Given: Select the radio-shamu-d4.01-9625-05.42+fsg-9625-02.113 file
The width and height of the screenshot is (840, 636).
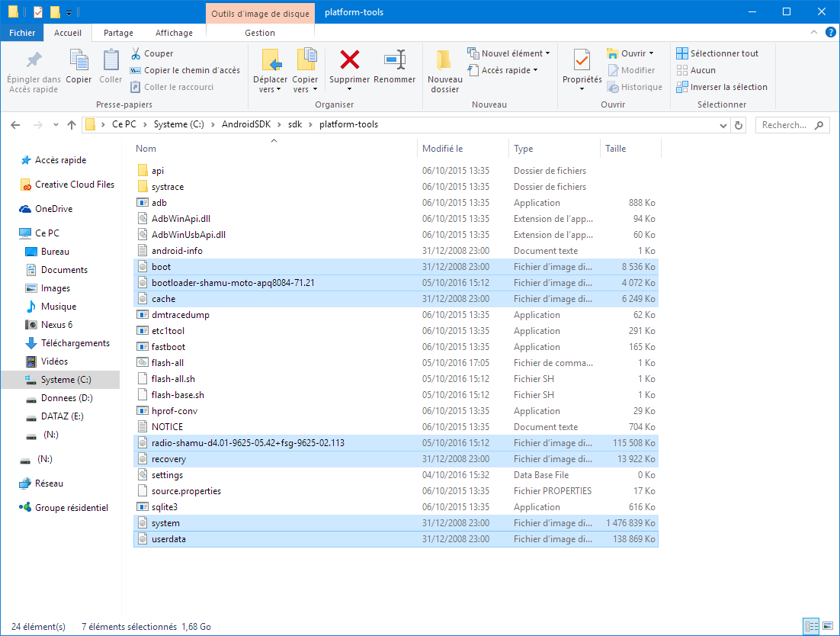Looking at the screenshot, I should (396, 442).
